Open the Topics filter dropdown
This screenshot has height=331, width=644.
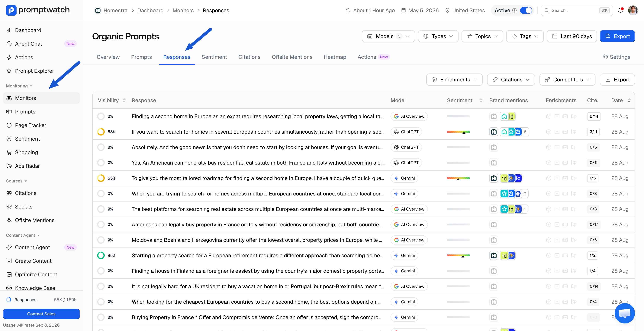(482, 36)
